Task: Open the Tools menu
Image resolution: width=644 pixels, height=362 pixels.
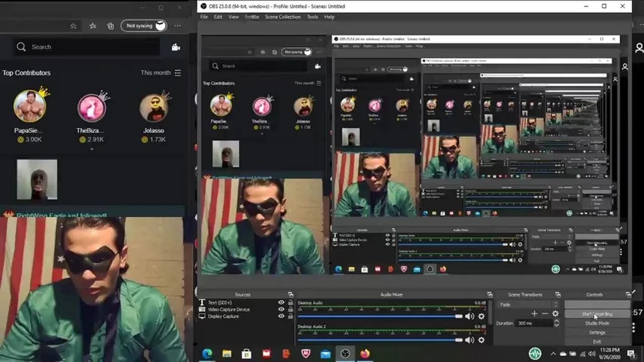Action: click(x=312, y=17)
